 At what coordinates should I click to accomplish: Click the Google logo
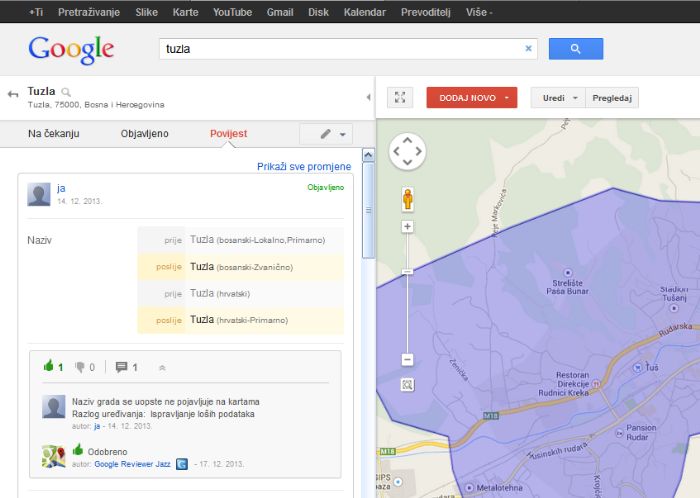(71, 50)
